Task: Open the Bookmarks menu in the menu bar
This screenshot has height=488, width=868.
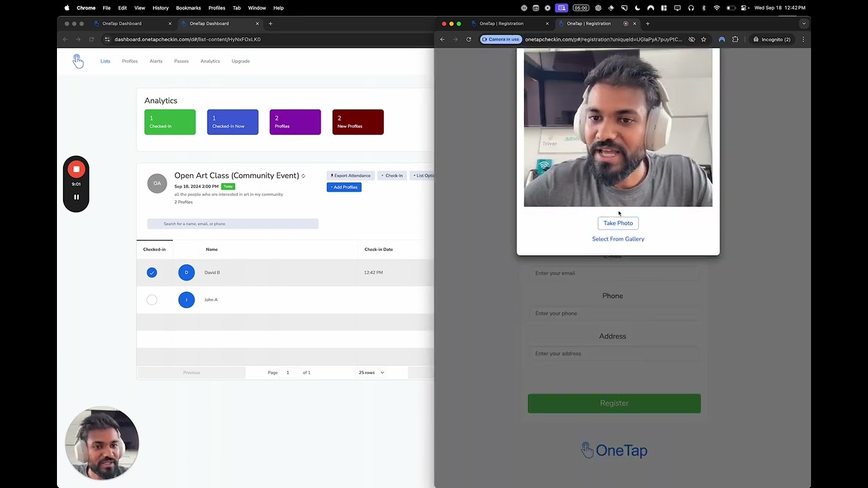Action: pyautogui.click(x=188, y=8)
